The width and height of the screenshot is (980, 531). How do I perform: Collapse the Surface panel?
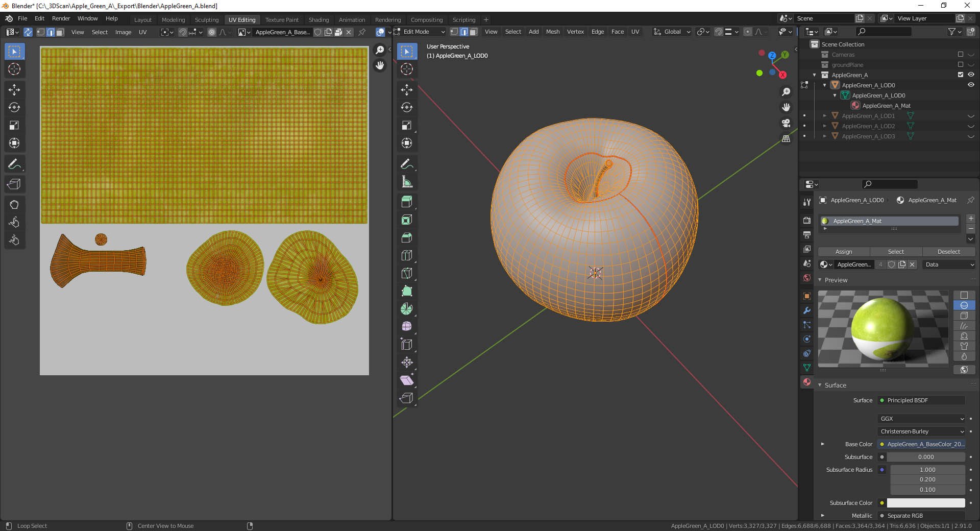click(x=820, y=385)
